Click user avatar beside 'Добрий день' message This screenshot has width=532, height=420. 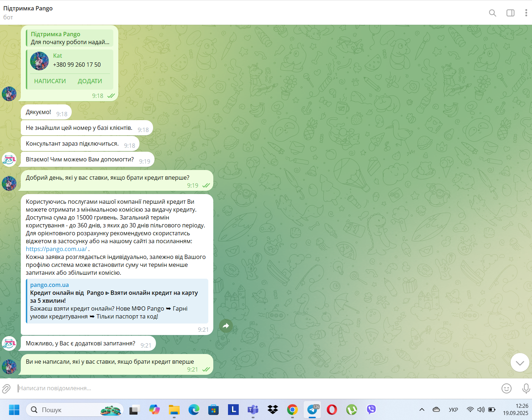(x=9, y=183)
